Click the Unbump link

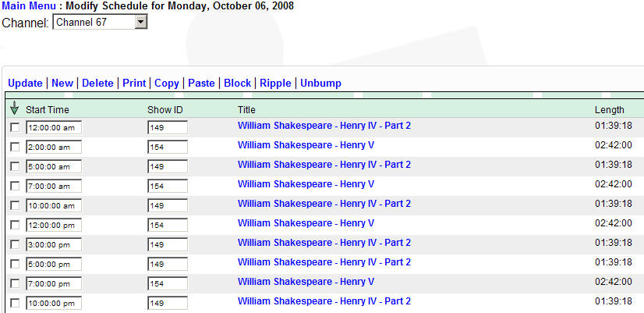[x=320, y=83]
